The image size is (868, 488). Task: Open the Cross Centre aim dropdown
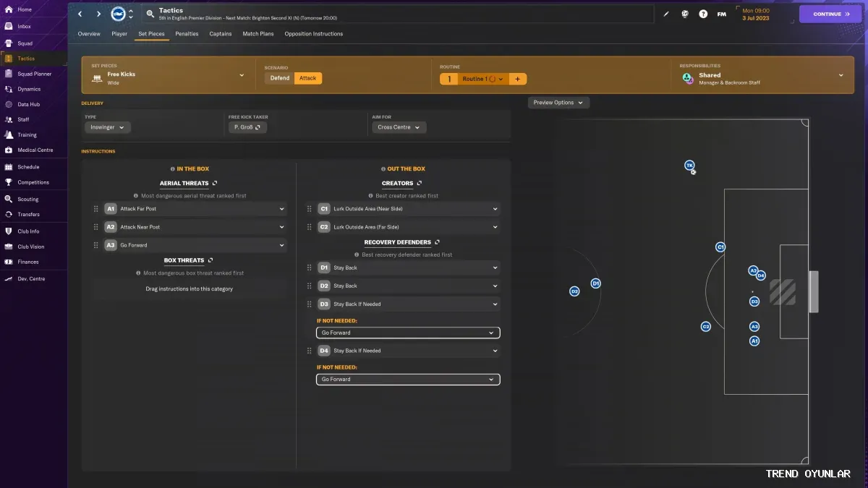point(399,127)
